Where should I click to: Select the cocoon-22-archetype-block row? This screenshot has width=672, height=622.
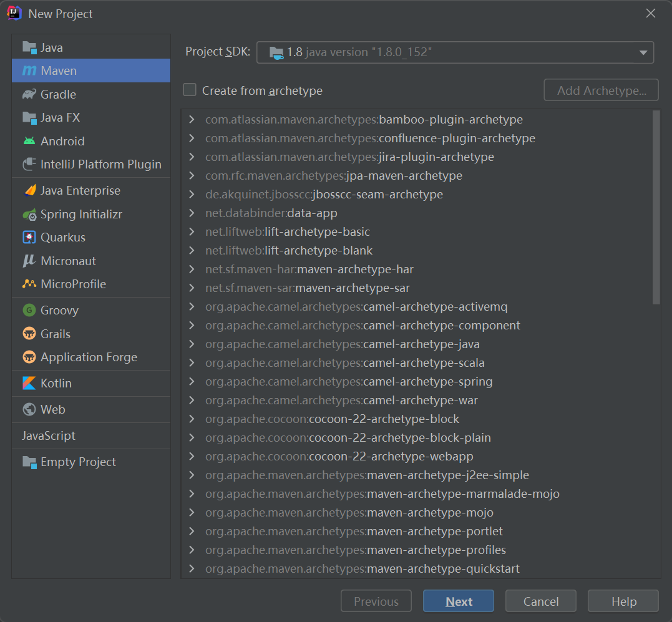416,419
